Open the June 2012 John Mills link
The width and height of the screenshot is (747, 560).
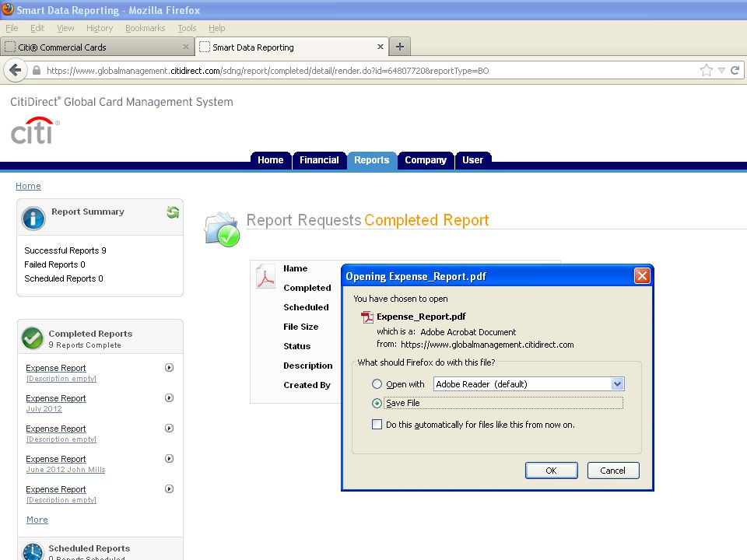[x=65, y=470]
